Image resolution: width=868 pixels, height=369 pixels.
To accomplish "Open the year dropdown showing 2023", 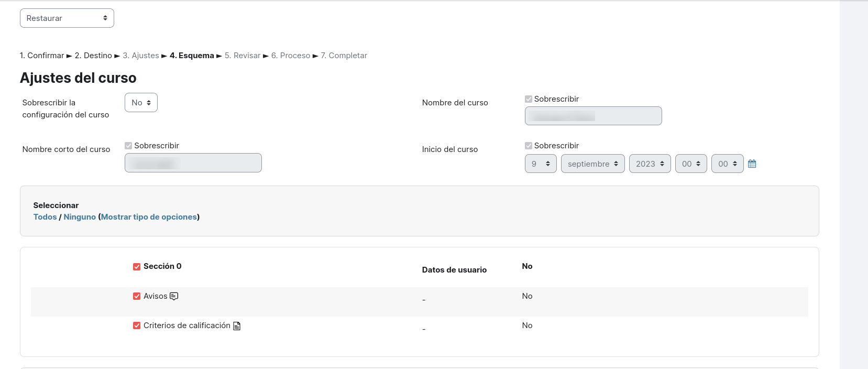I will 650,164.
